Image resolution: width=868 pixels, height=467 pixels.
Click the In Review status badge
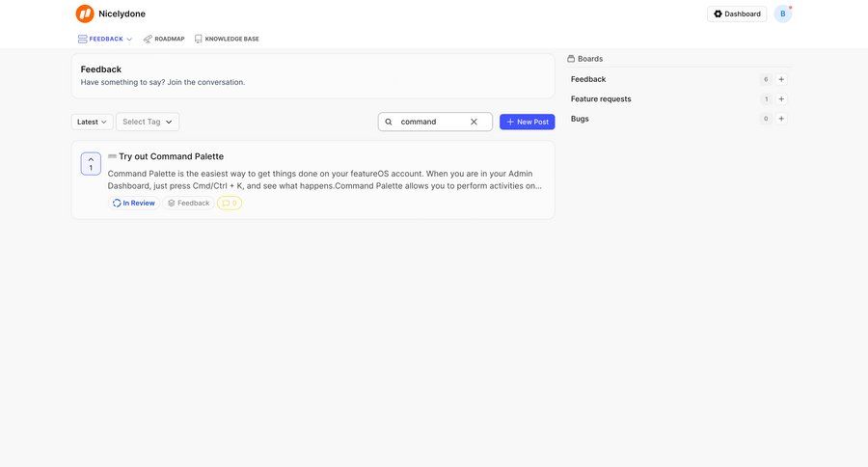[x=134, y=204]
